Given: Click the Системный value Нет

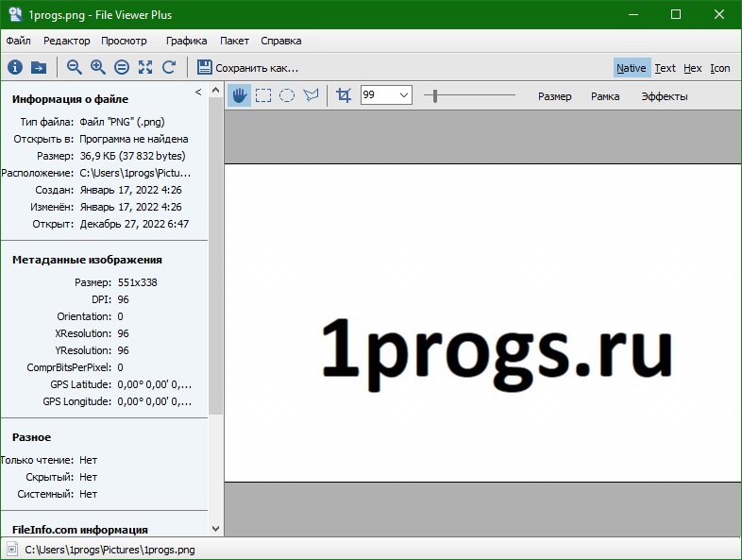Looking at the screenshot, I should pyautogui.click(x=88, y=494).
